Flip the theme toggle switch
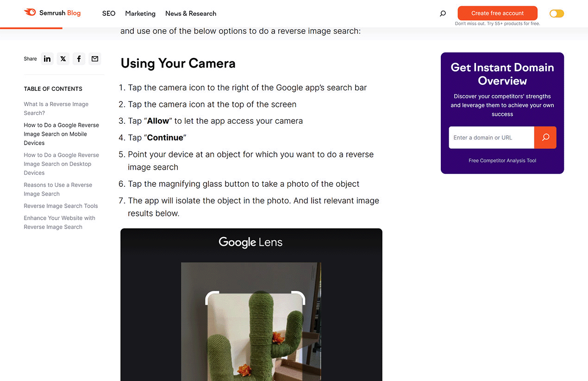 557,13
